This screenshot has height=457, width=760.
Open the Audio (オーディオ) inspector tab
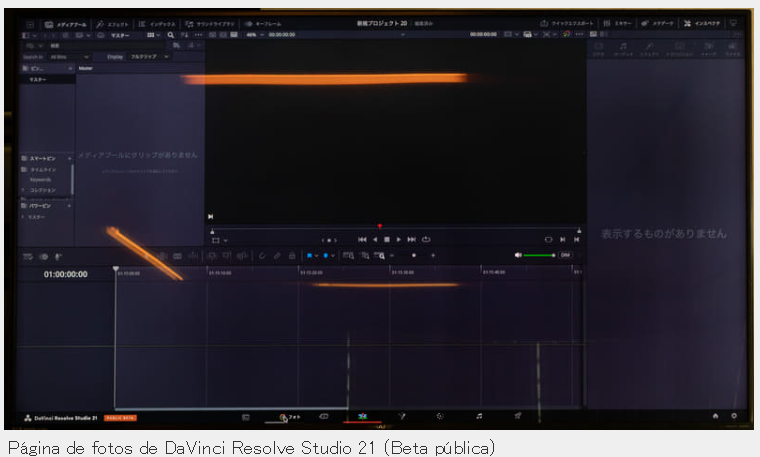click(623, 49)
